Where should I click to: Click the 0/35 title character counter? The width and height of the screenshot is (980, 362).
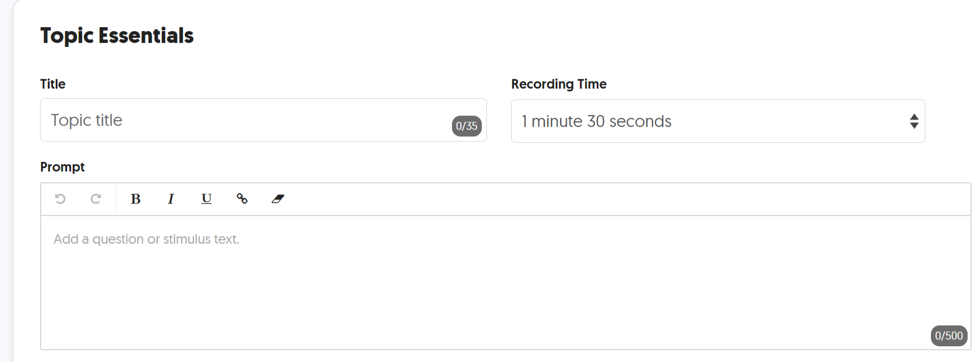(x=467, y=126)
